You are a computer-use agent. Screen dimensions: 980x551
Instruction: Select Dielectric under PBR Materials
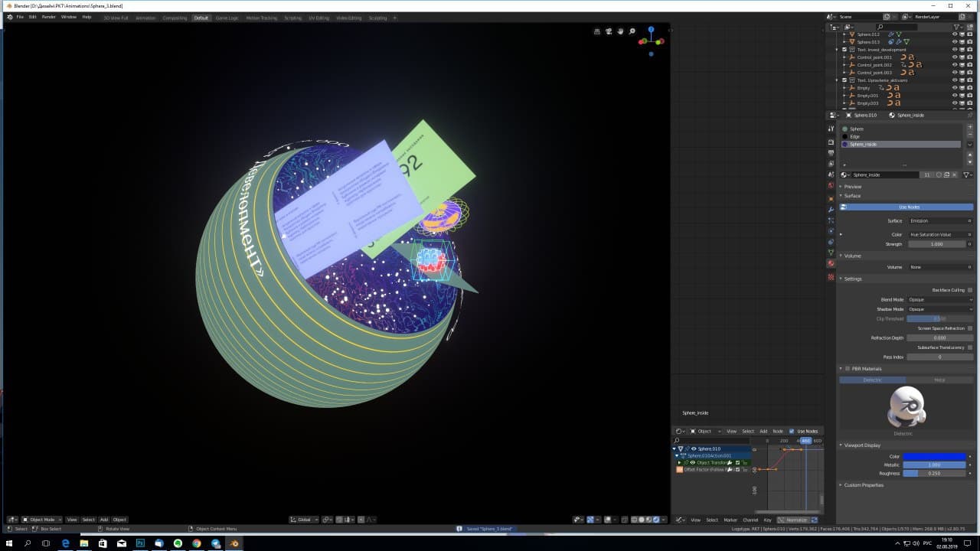tap(871, 380)
